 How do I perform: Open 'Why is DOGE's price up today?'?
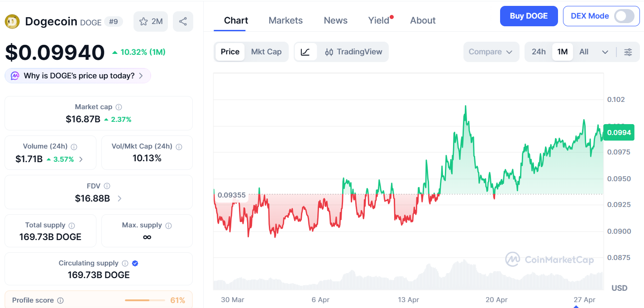(x=77, y=76)
